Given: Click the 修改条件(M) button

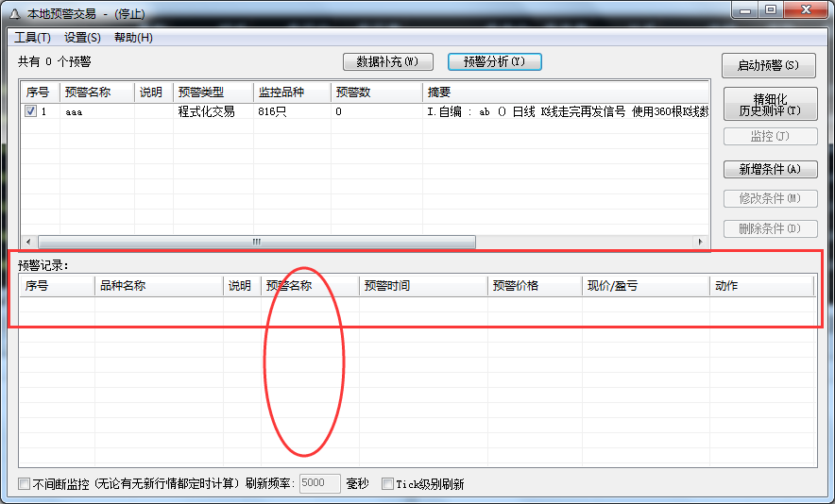Looking at the screenshot, I should coord(770,198).
